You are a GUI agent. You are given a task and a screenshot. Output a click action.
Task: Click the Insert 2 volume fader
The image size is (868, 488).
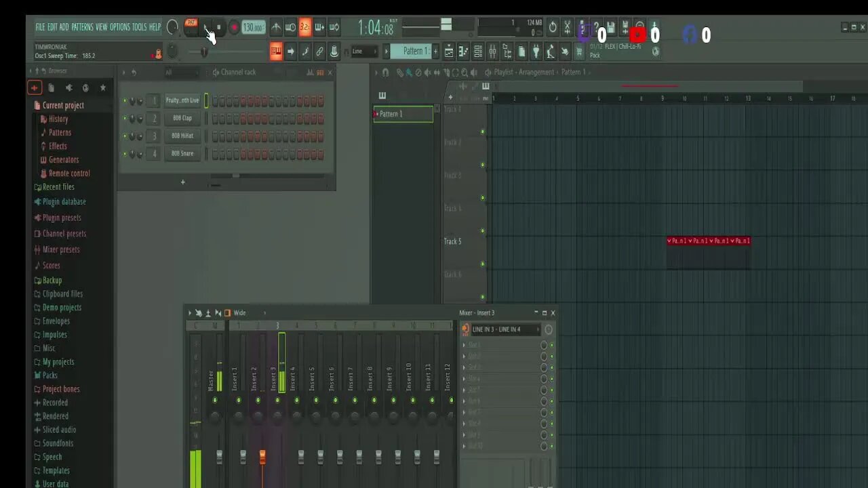click(262, 457)
